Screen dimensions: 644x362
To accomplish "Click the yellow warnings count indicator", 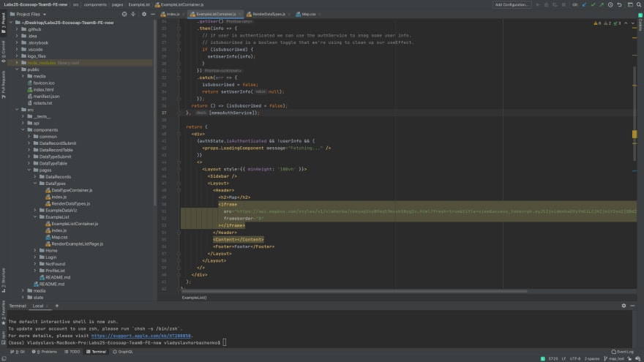I will click(597, 23).
